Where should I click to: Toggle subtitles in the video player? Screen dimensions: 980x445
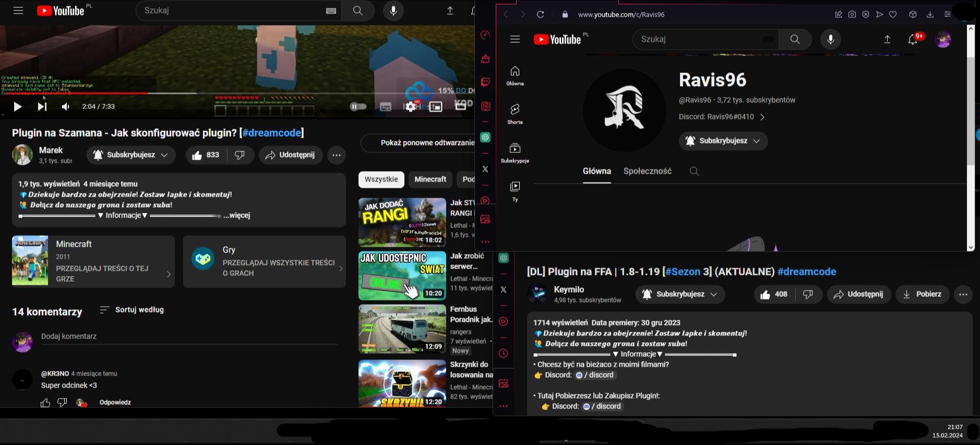[386, 106]
